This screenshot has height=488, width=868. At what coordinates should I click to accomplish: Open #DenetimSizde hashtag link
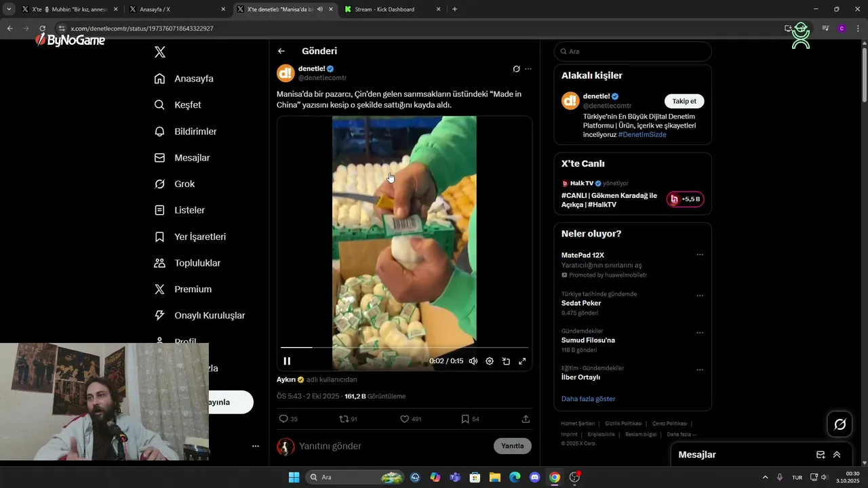(642, 135)
